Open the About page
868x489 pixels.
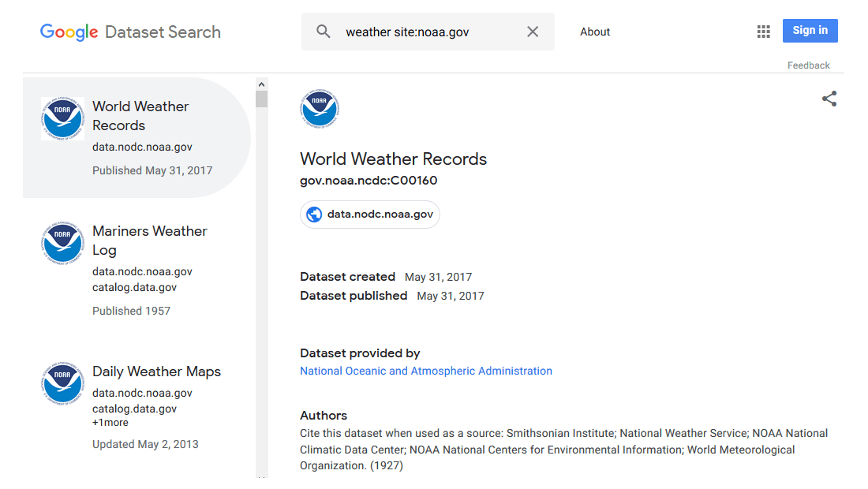595,32
